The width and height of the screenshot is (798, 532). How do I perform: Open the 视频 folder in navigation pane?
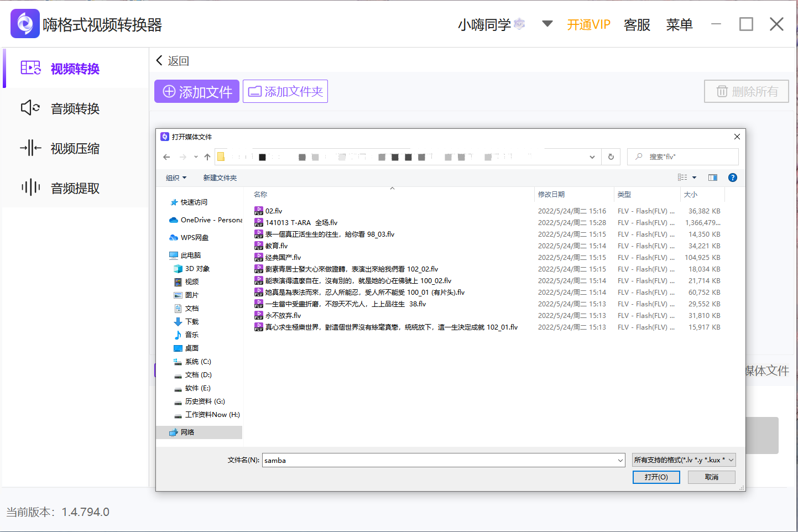pos(186,282)
